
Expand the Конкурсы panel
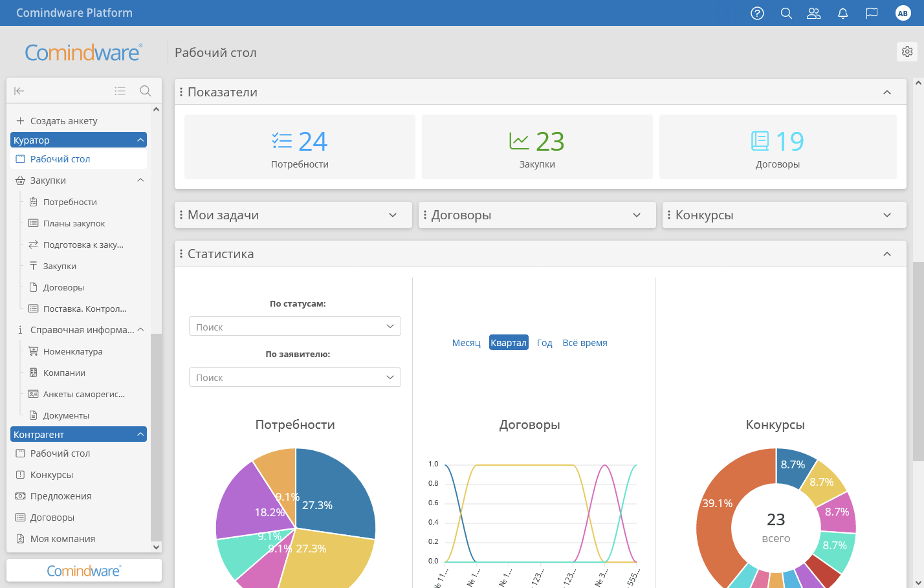(x=887, y=215)
